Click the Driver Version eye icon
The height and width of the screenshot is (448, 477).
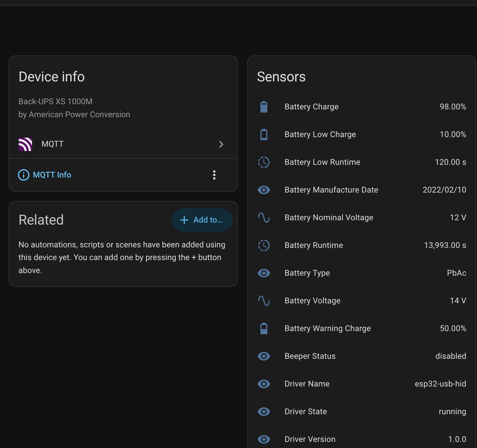pyautogui.click(x=264, y=439)
